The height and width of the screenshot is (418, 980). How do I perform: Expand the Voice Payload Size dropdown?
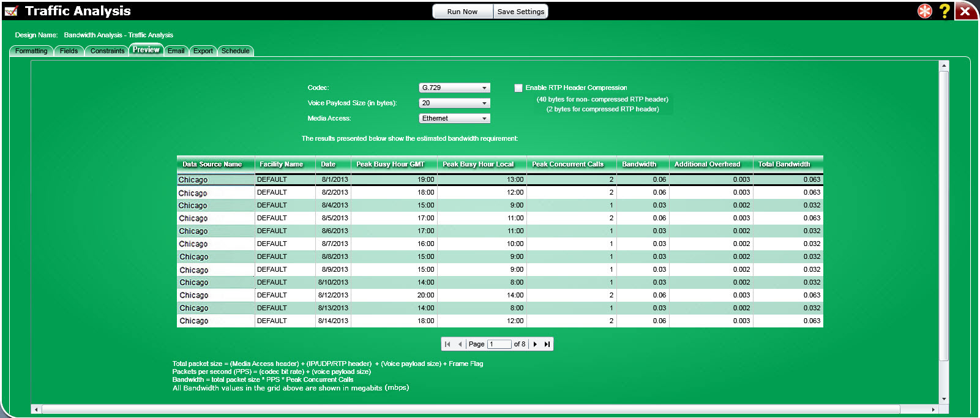coord(454,103)
